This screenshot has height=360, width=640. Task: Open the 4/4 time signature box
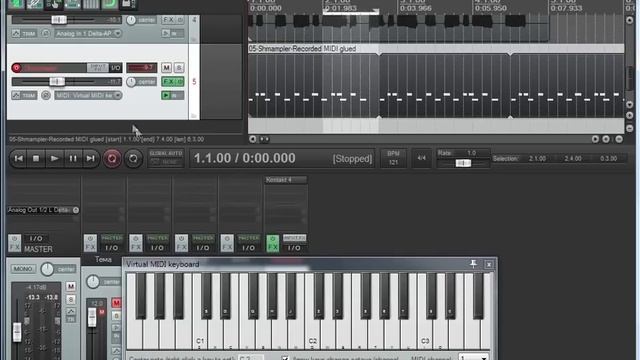click(422, 158)
